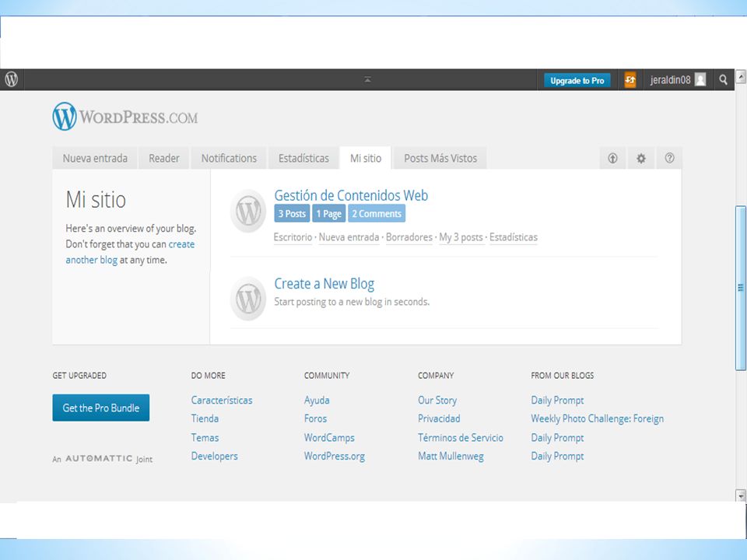Image resolution: width=747 pixels, height=560 pixels.
Task: Open the Tienda footer link
Action: (205, 418)
